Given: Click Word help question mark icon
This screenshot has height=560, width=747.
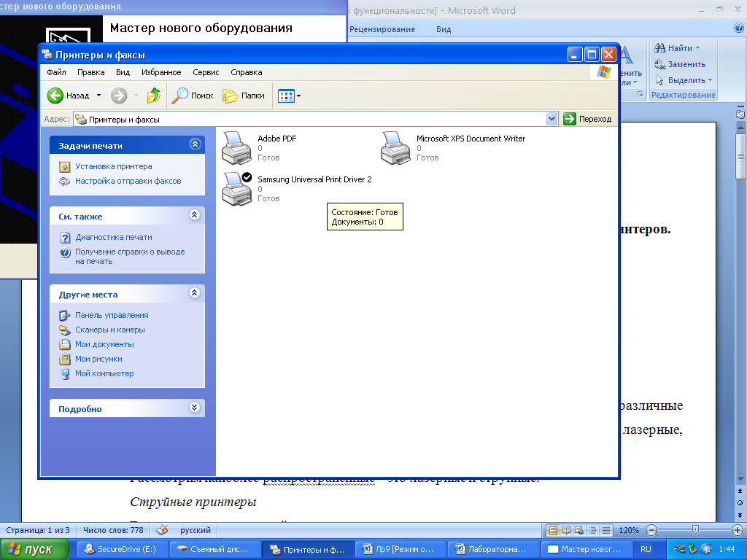Looking at the screenshot, I should click(739, 28).
